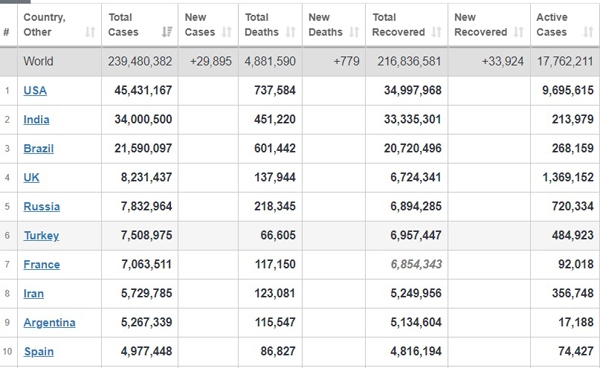Select Turkey total cases 7,508,975
600x368 pixels.
point(147,235)
